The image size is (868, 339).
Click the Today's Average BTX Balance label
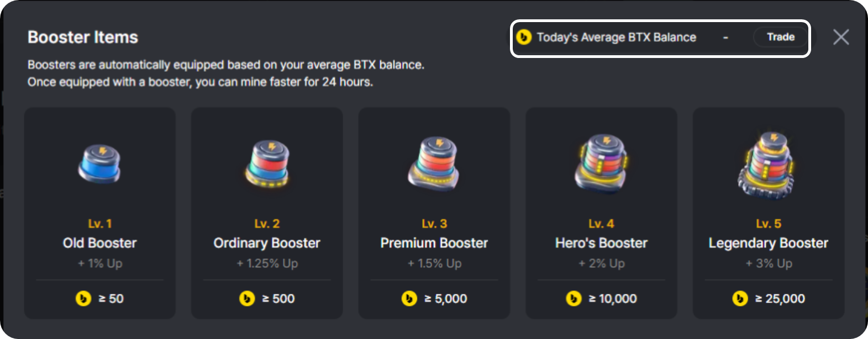[617, 38]
